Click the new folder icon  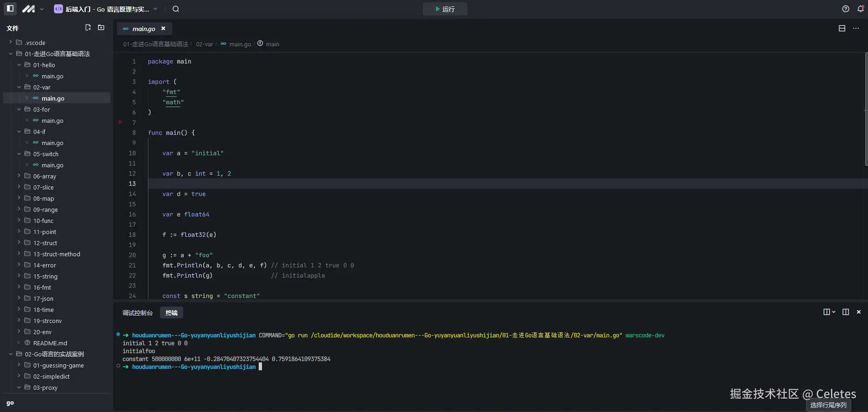[101, 28]
